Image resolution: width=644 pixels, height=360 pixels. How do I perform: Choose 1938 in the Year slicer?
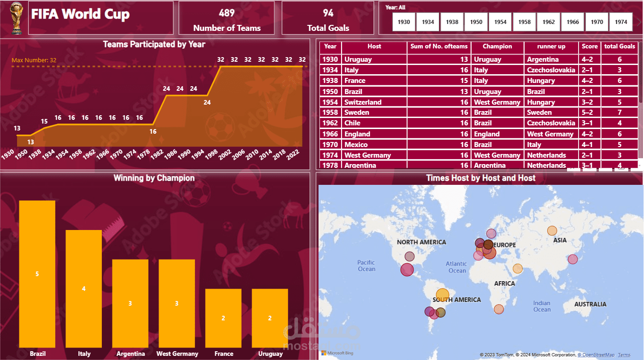point(452,22)
